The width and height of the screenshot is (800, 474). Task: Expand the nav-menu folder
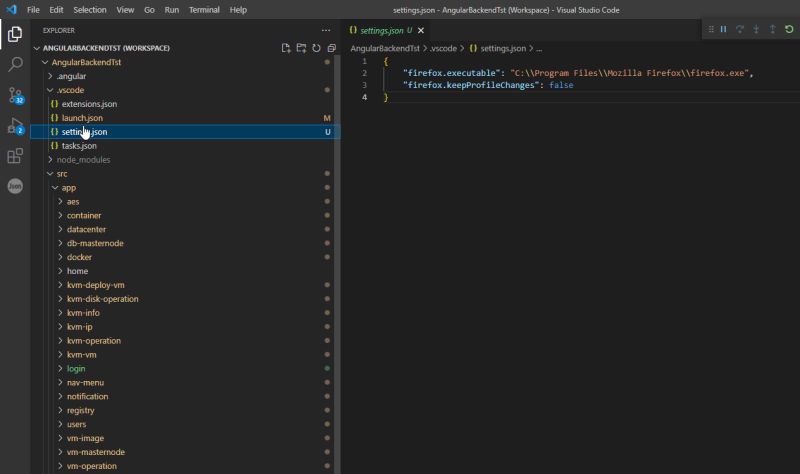tap(60, 383)
